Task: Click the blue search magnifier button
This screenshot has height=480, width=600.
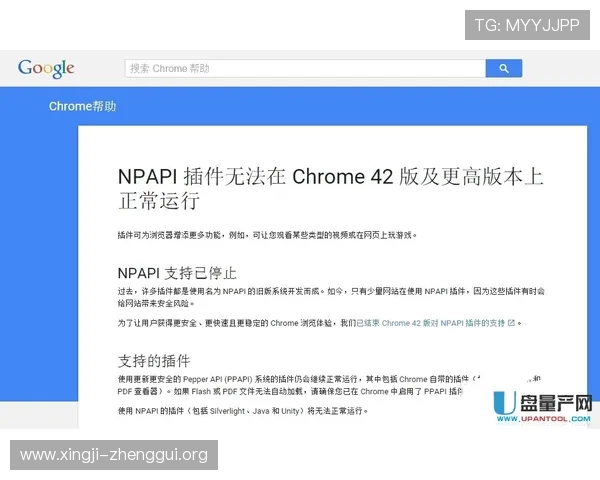Action: [504, 68]
